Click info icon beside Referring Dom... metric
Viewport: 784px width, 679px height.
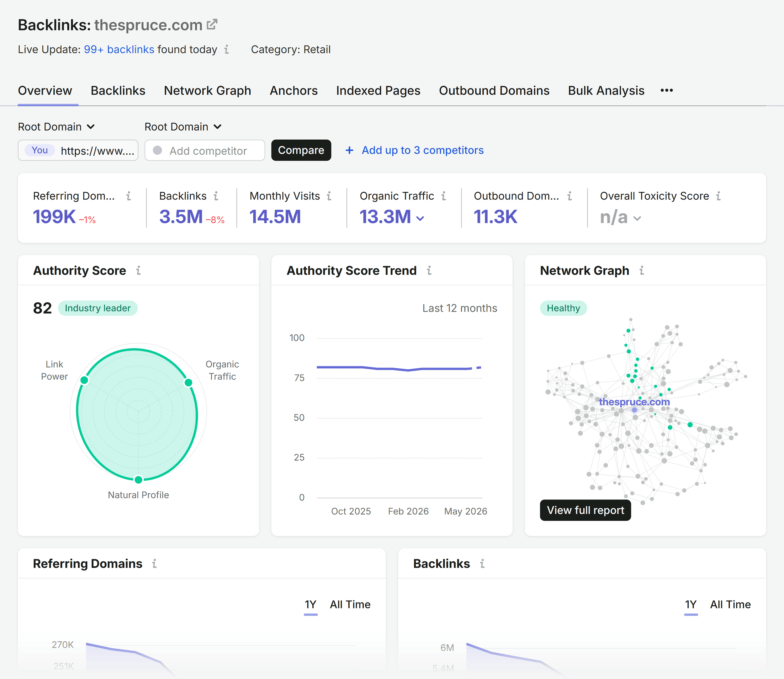(129, 196)
